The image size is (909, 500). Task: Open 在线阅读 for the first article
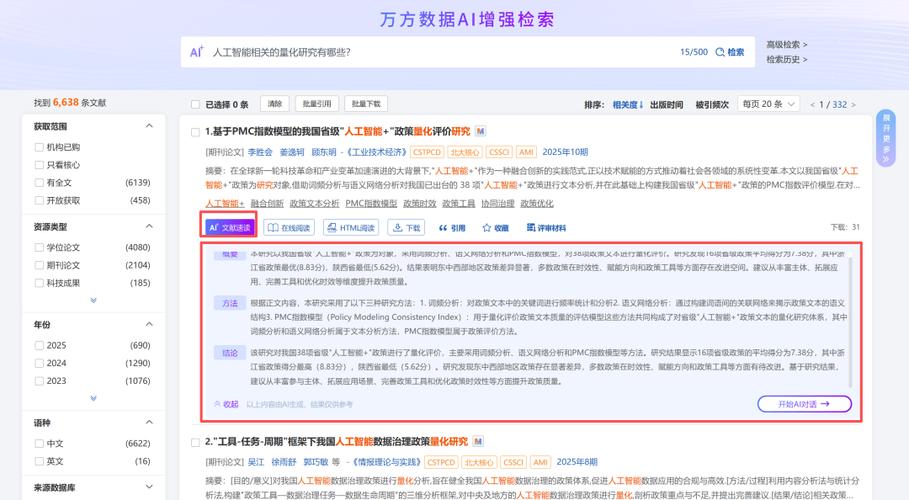289,227
